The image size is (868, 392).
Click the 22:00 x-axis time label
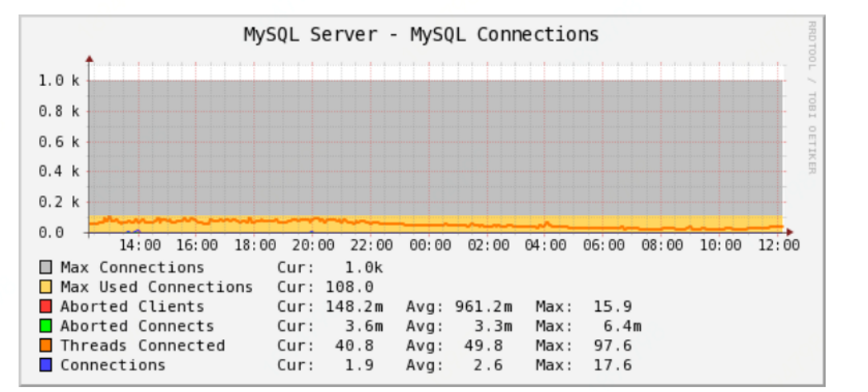pyautogui.click(x=371, y=245)
